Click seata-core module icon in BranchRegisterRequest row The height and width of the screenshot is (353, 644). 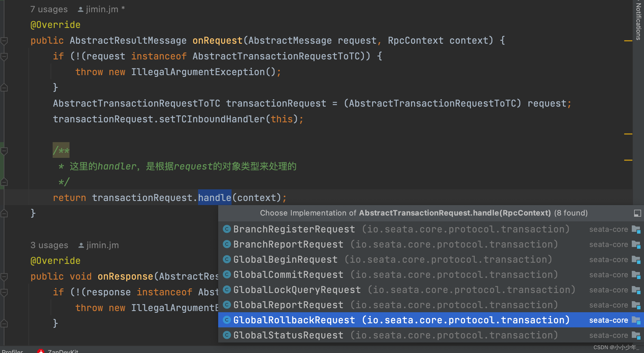pos(636,230)
